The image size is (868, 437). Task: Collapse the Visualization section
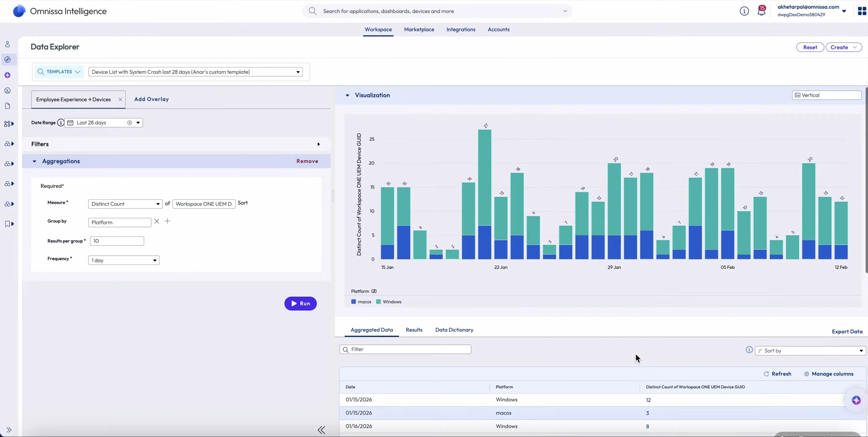[347, 95]
